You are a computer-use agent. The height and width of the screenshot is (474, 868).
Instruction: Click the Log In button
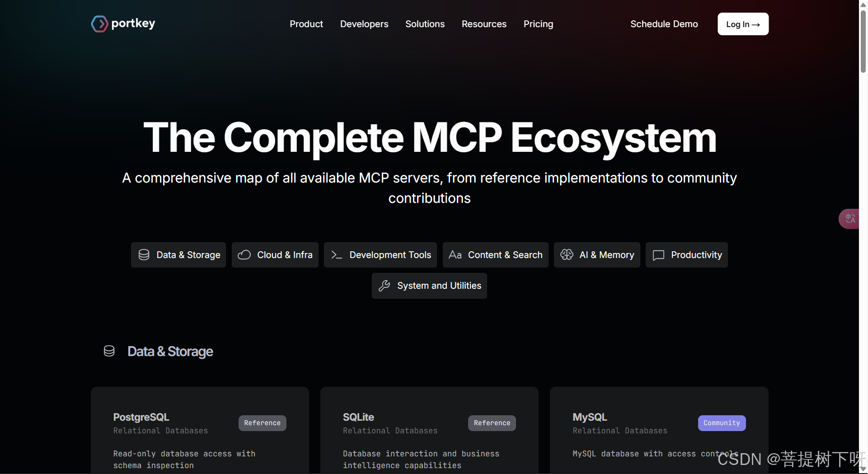(x=743, y=24)
